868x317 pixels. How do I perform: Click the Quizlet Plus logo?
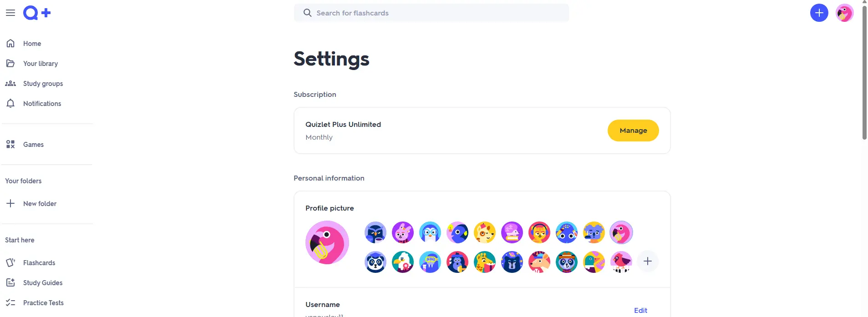37,13
